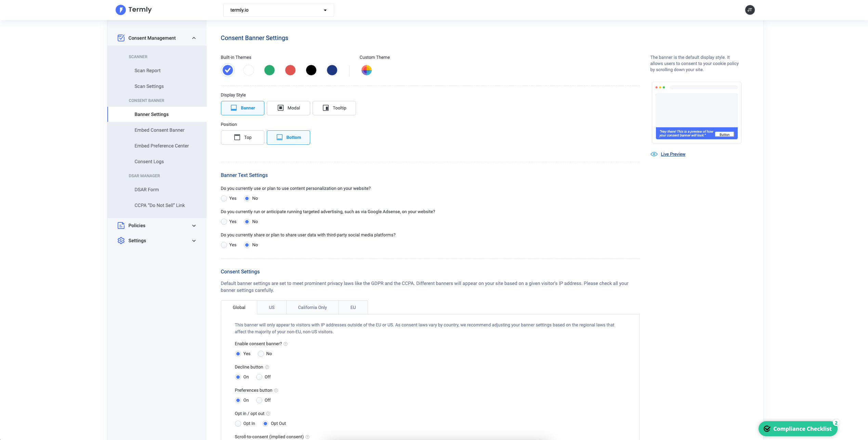This screenshot has width=868, height=440.
Task: Select No for content personalization question
Action: tap(247, 198)
